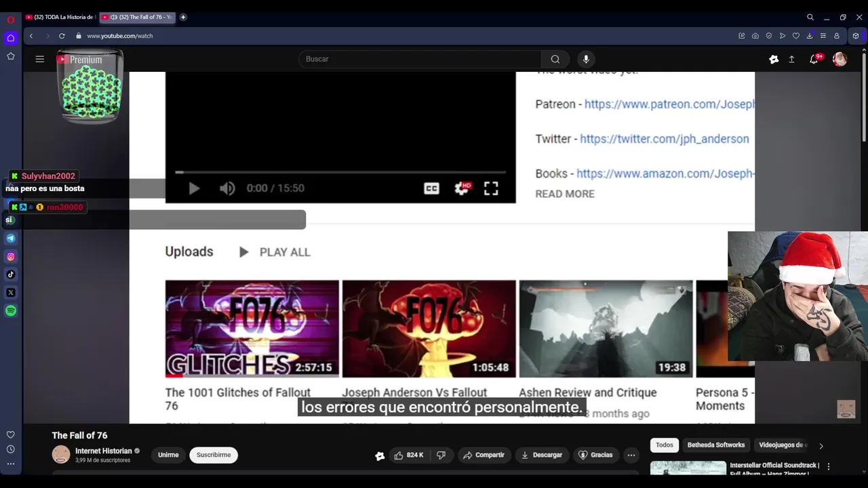The height and width of the screenshot is (488, 868).
Task: Open the sparkle Ask icon beside likes
Action: 380,456
